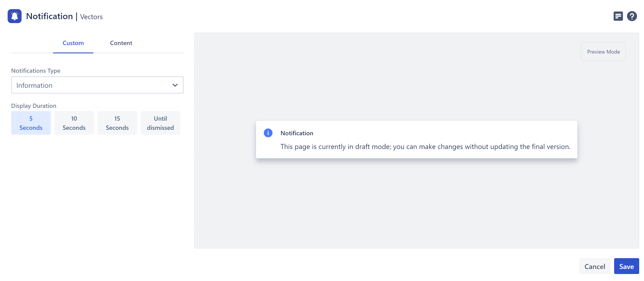Image resolution: width=644 pixels, height=281 pixels.
Task: Switch to the Content tab
Action: (x=121, y=43)
